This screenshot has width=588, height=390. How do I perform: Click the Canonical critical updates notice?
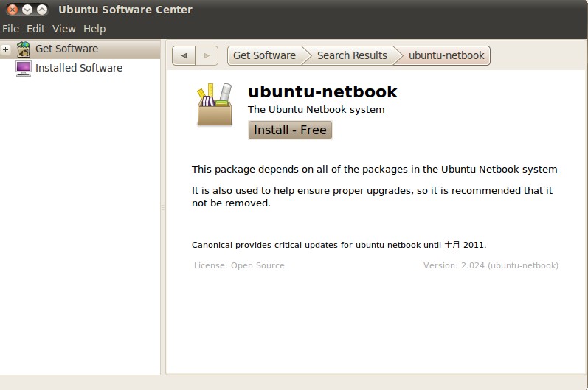coord(339,245)
